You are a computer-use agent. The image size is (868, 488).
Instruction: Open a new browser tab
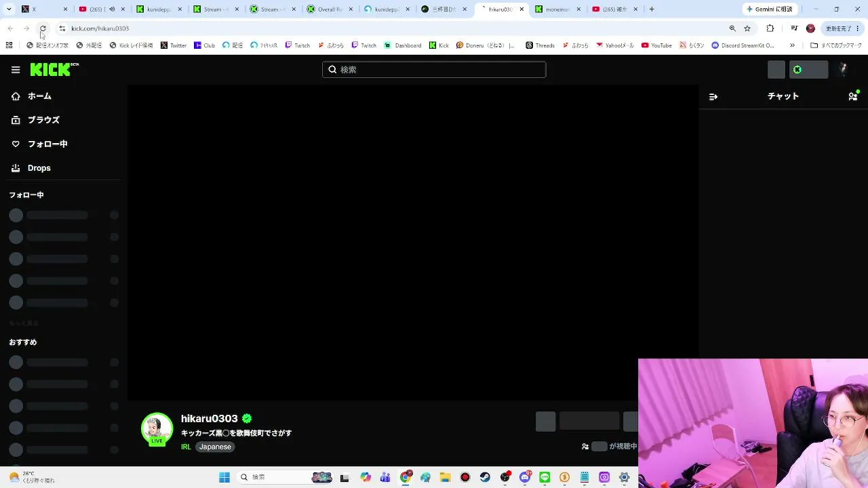[x=652, y=9]
